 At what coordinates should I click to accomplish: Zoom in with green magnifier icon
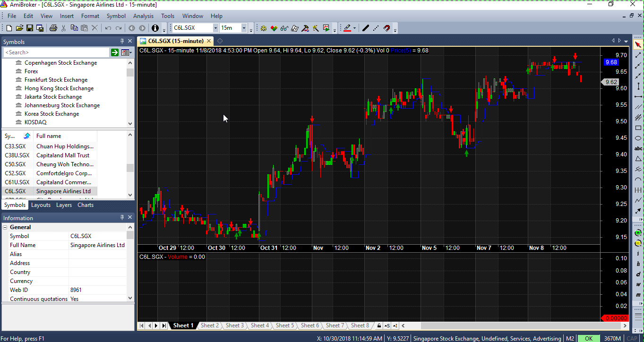[638, 233]
